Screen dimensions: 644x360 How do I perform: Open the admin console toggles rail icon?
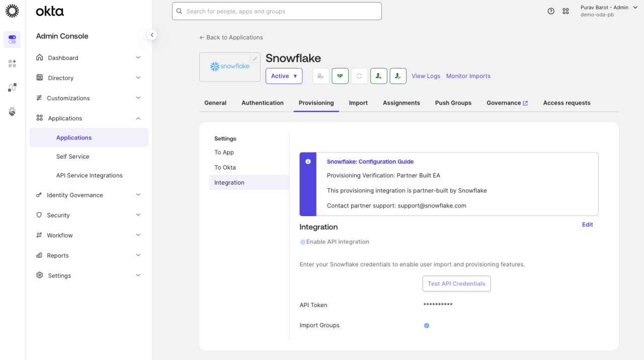coord(12,39)
